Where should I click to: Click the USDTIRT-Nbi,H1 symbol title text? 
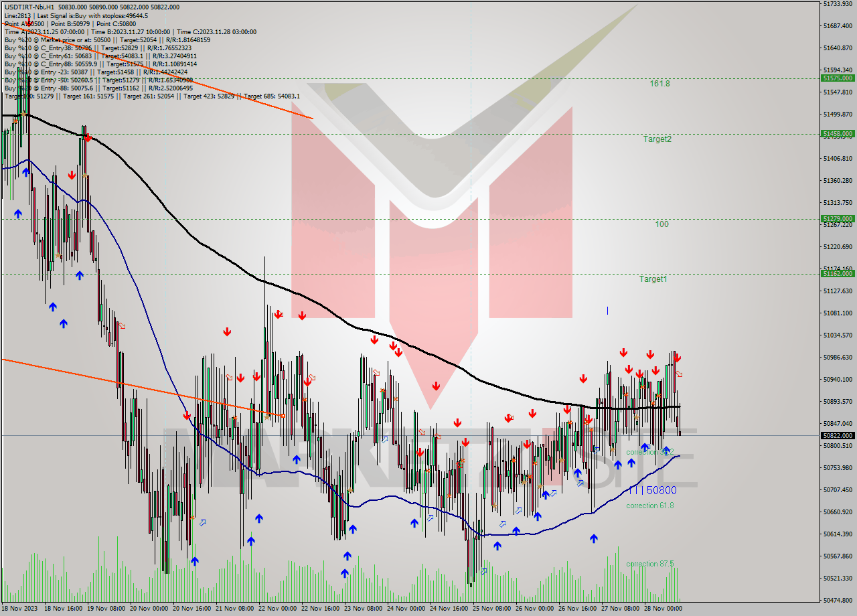[x=29, y=7]
